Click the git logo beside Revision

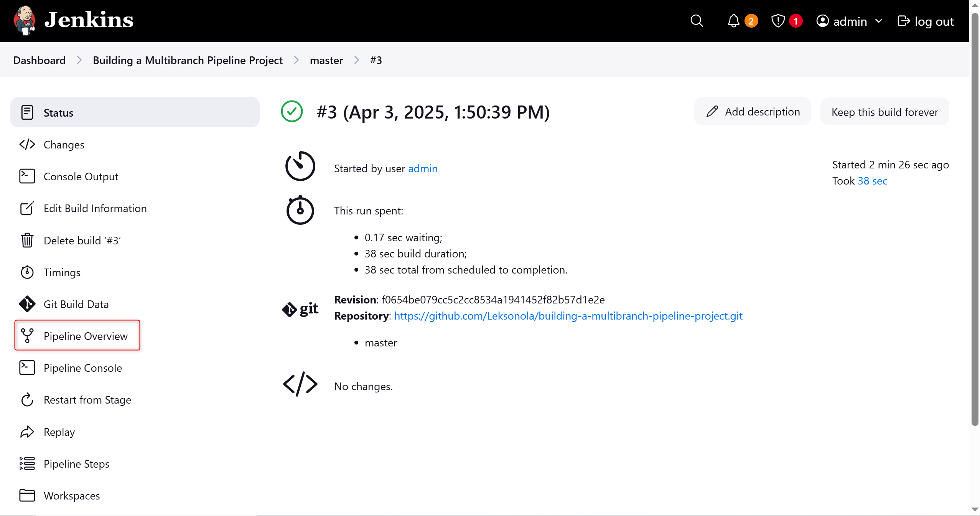300,309
